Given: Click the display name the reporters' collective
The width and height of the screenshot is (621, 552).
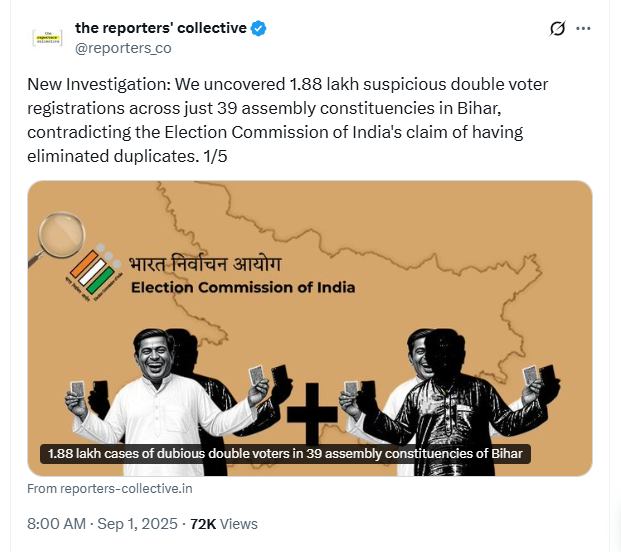Looking at the screenshot, I should (161, 28).
